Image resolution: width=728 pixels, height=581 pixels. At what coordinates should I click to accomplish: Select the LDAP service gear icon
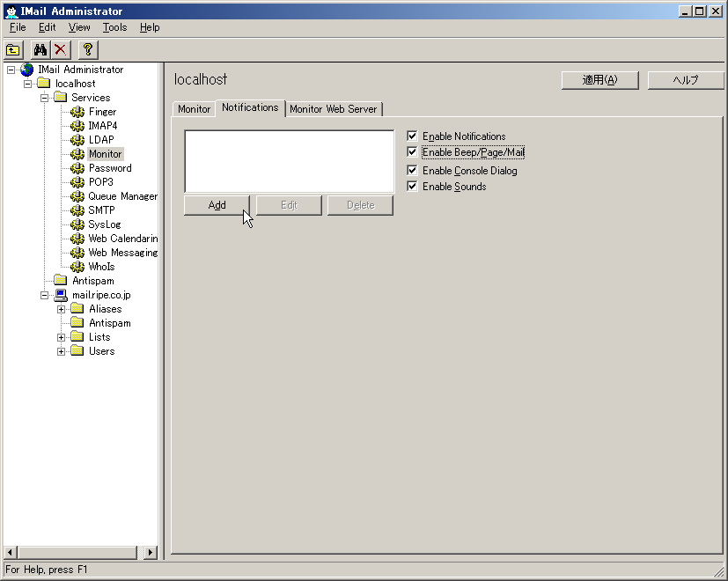point(77,140)
